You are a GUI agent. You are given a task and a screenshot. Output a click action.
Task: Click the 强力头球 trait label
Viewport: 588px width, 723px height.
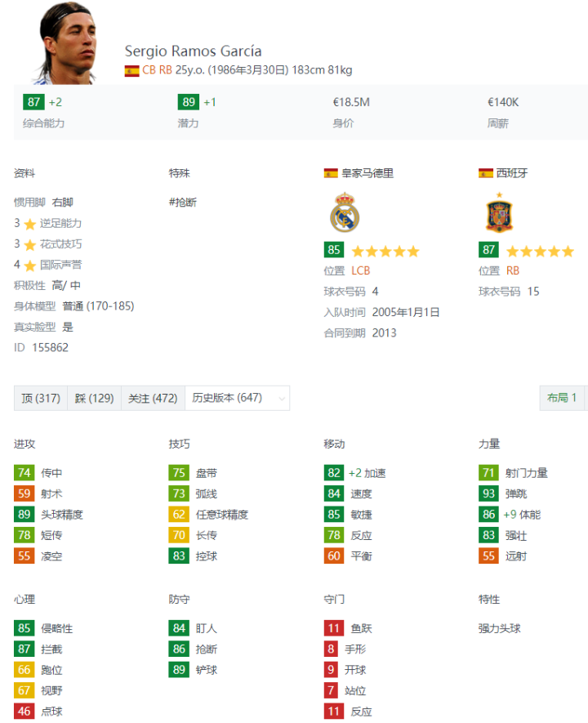coord(499,628)
